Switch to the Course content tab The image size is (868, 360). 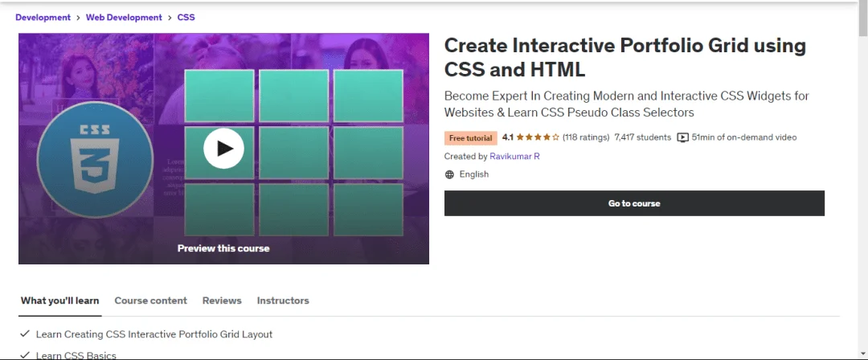(150, 301)
